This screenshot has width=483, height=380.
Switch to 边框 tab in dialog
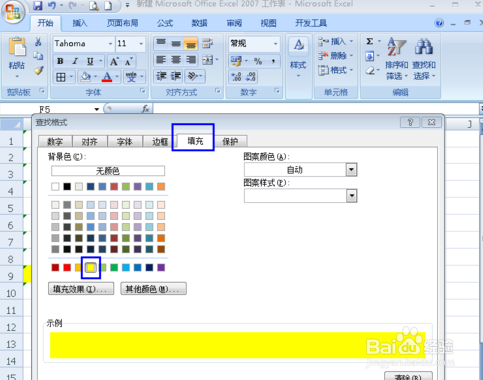tap(160, 142)
